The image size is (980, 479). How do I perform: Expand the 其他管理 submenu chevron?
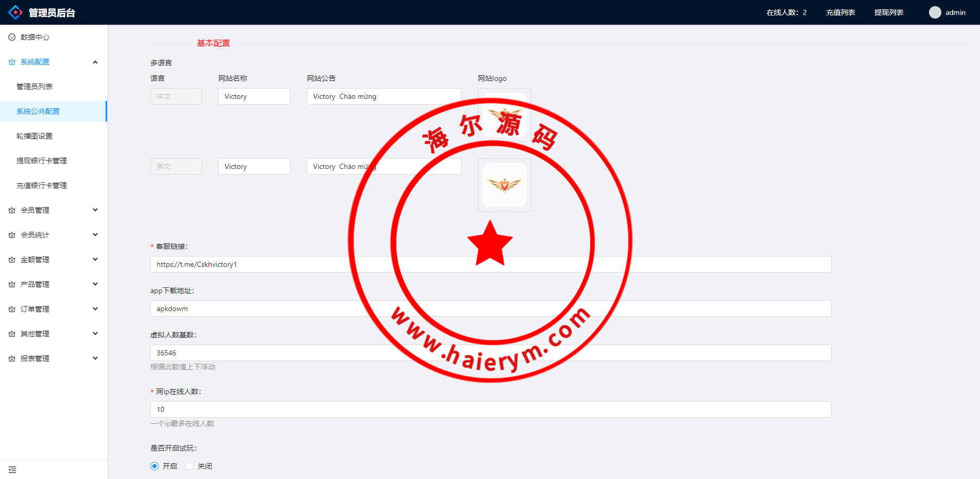click(x=95, y=334)
